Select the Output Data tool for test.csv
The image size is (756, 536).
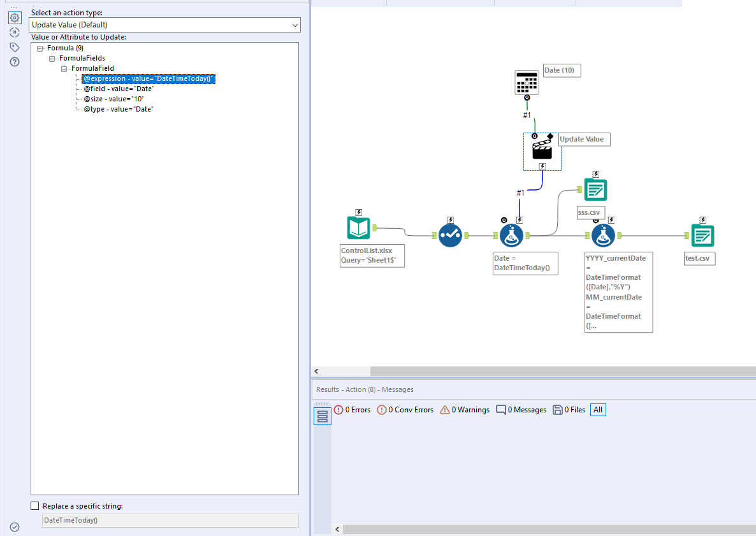(x=702, y=235)
